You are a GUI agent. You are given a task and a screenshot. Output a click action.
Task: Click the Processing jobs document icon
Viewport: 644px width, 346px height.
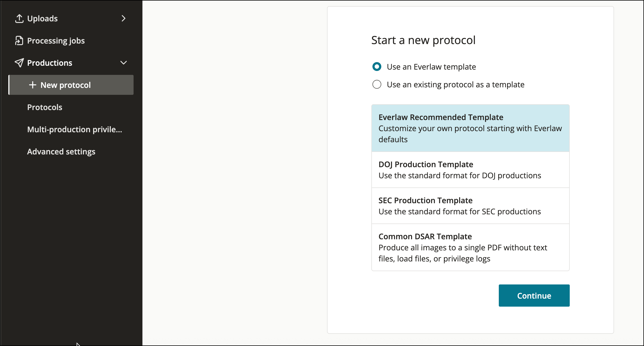click(19, 41)
